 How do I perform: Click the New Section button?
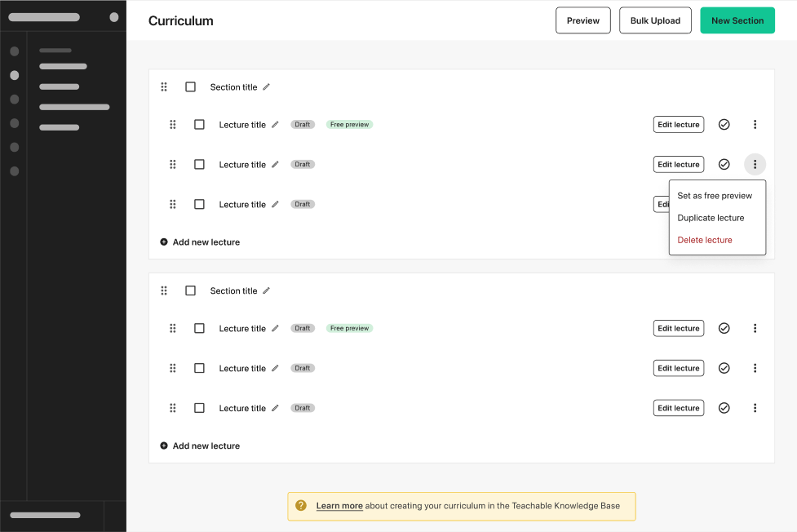pyautogui.click(x=737, y=20)
